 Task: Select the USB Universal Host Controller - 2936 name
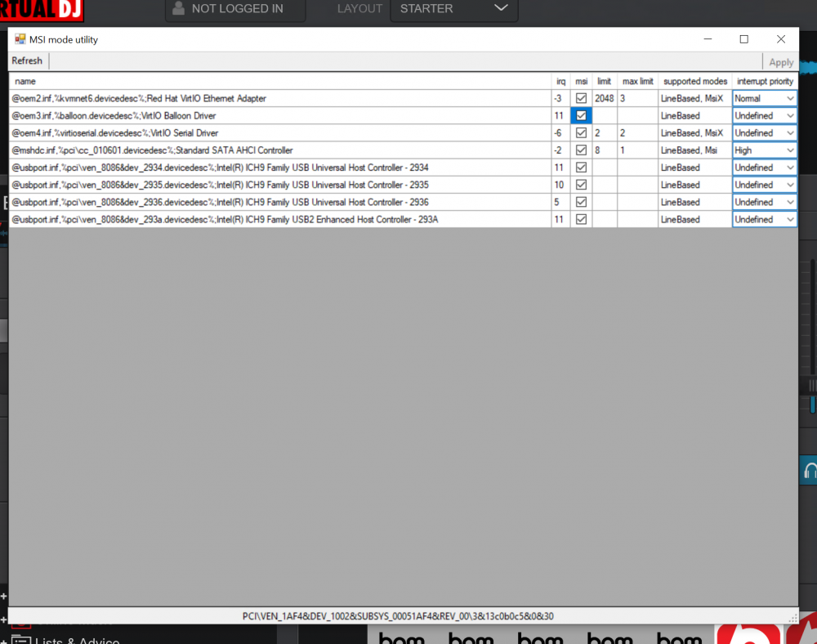(x=279, y=202)
